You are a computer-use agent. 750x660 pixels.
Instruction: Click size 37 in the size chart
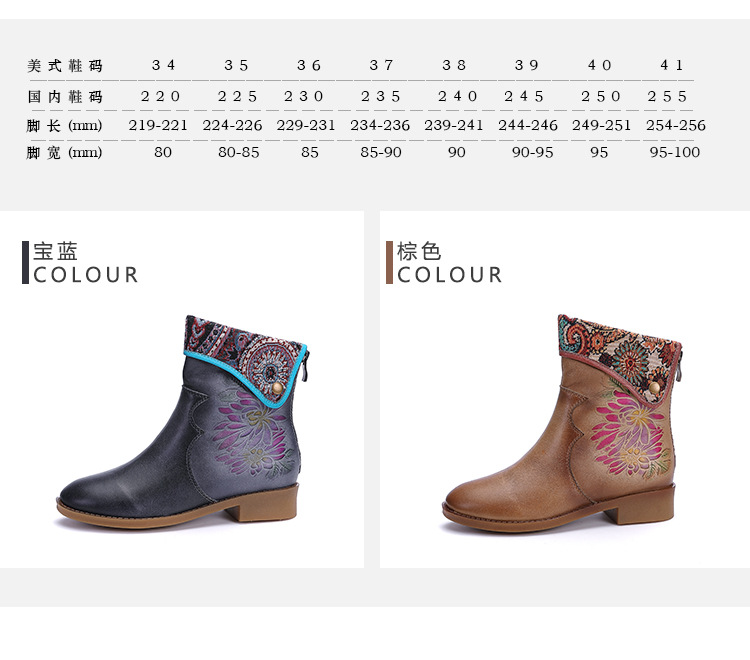(x=381, y=65)
